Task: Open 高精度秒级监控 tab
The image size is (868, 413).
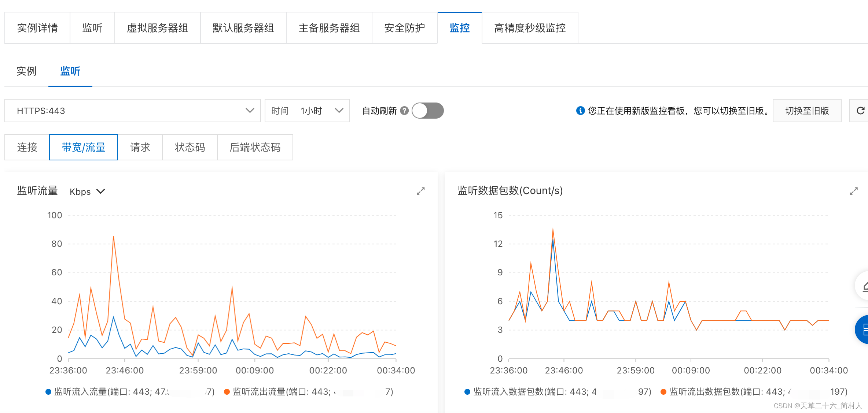Action: tap(530, 28)
